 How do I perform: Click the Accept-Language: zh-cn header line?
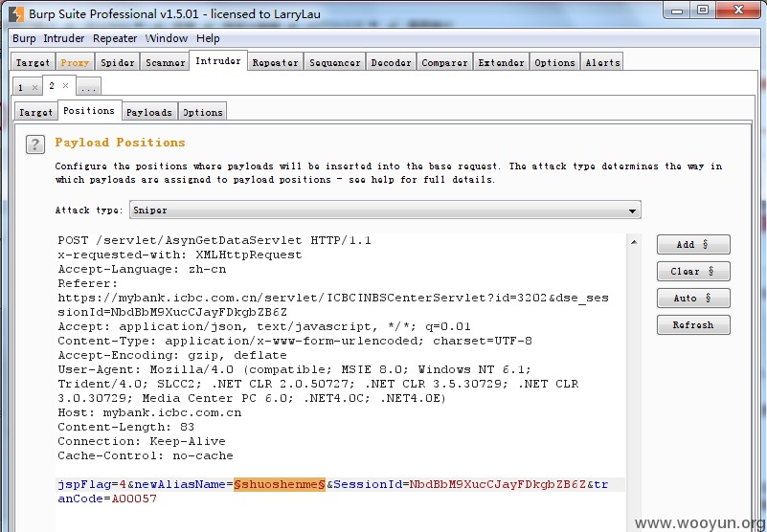click(x=142, y=269)
